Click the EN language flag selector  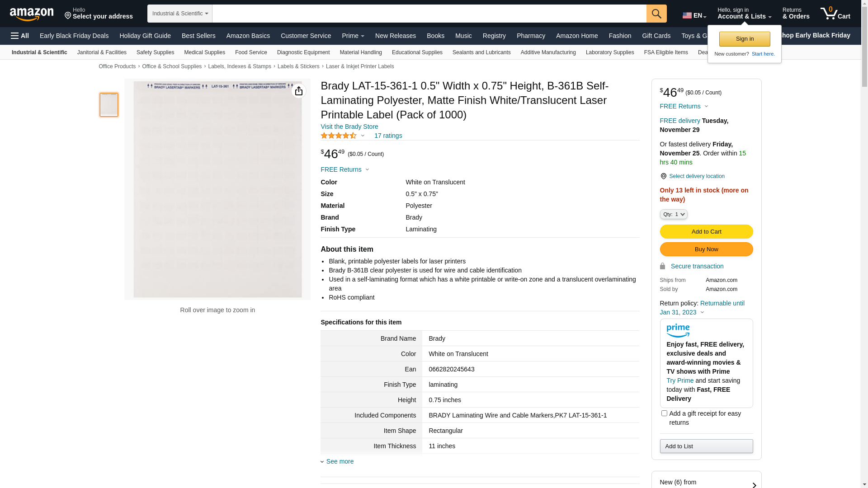pyautogui.click(x=694, y=15)
